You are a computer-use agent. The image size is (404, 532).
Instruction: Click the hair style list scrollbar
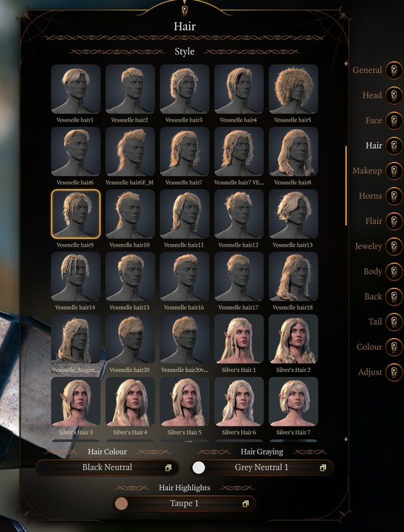point(346,186)
